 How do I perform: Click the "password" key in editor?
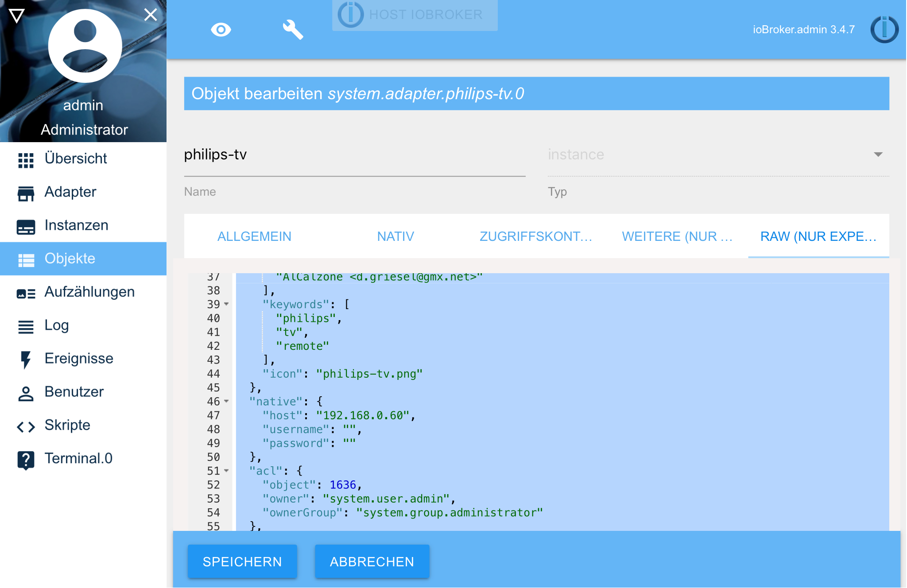point(296,443)
